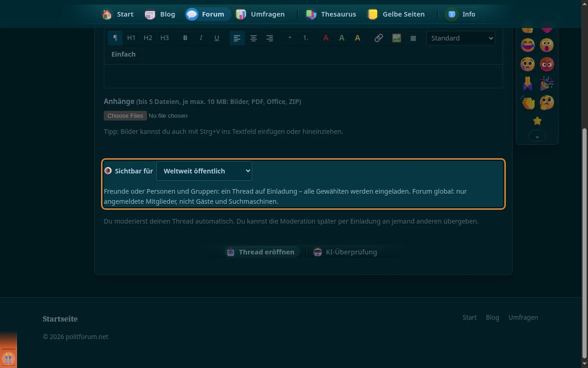Pick the angry red face emoji

pos(547,64)
